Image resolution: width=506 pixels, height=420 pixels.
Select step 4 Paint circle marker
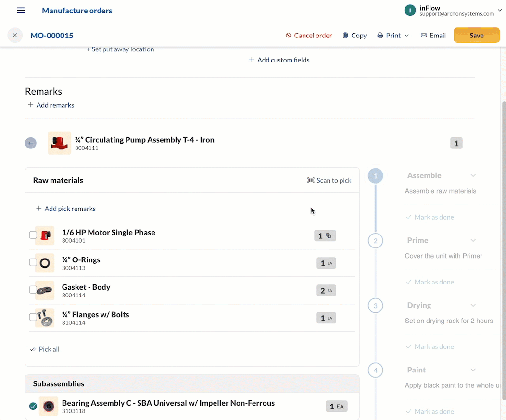coord(375,371)
